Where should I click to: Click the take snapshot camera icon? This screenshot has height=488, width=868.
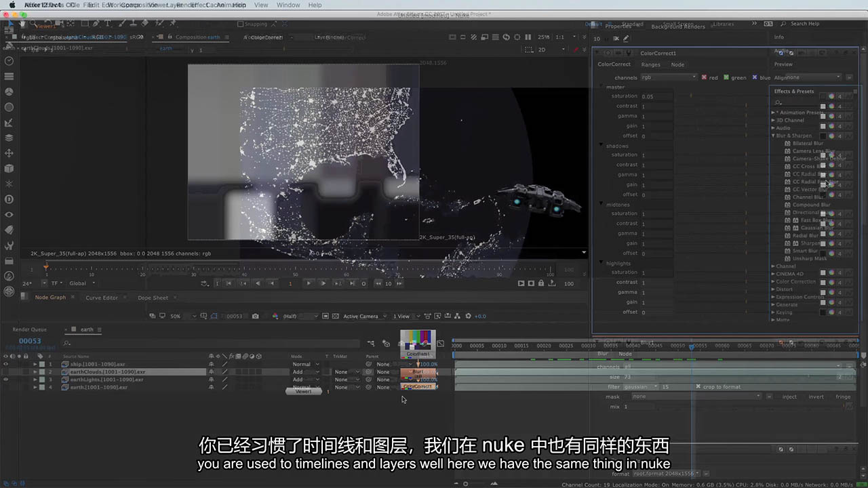255,316
